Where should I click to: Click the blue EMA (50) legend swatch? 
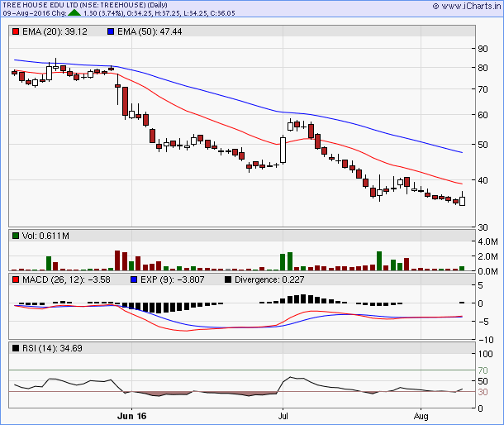pyautogui.click(x=111, y=31)
